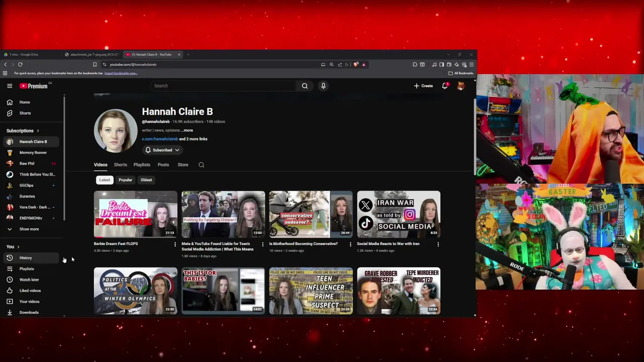Image resolution: width=644 pixels, height=362 pixels.
Task: Open more options for the Meta & YouTube video
Action: click(x=263, y=244)
